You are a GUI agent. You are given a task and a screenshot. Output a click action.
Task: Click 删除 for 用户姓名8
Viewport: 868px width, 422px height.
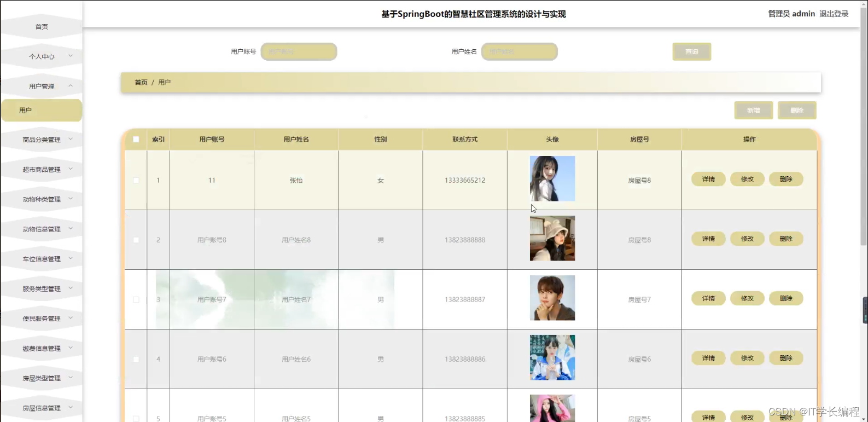pyautogui.click(x=786, y=239)
